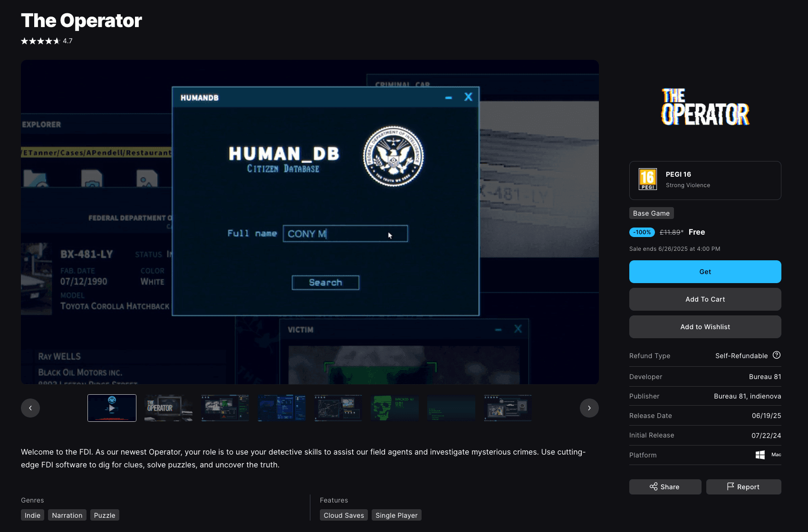The width and height of the screenshot is (808, 532).
Task: Open the refund type help icon
Action: pyautogui.click(x=777, y=355)
